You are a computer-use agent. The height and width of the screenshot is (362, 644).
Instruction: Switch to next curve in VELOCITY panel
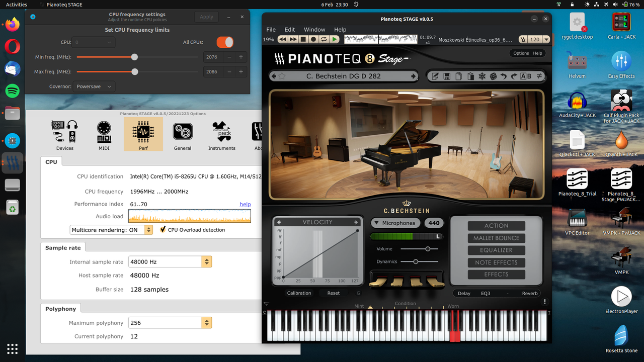[356, 222]
